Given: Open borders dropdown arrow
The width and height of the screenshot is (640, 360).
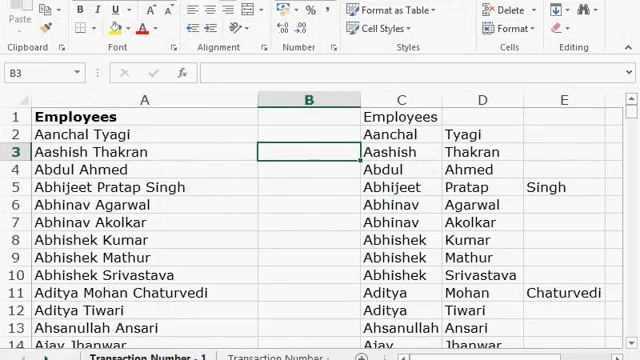Looking at the screenshot, I should tap(93, 28).
